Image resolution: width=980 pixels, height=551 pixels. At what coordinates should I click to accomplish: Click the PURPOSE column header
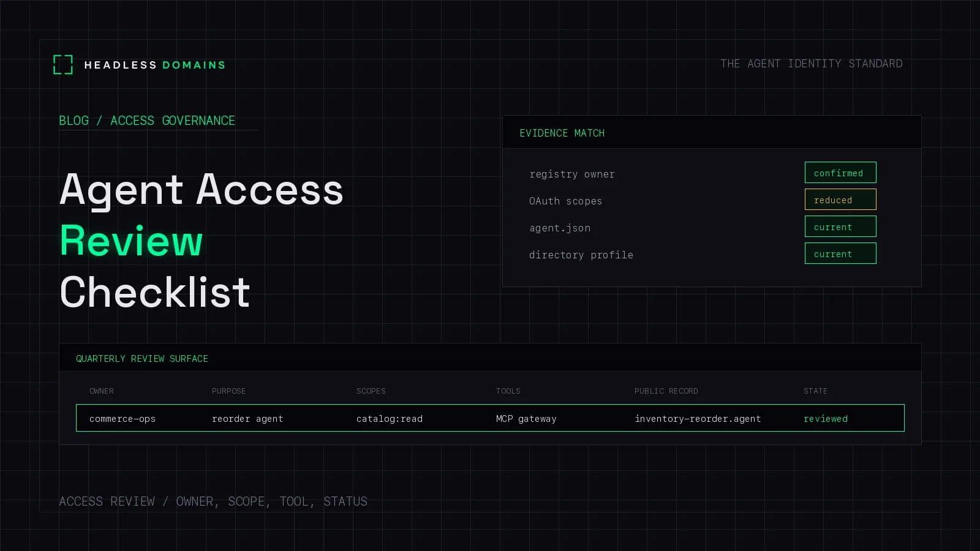[x=228, y=391]
